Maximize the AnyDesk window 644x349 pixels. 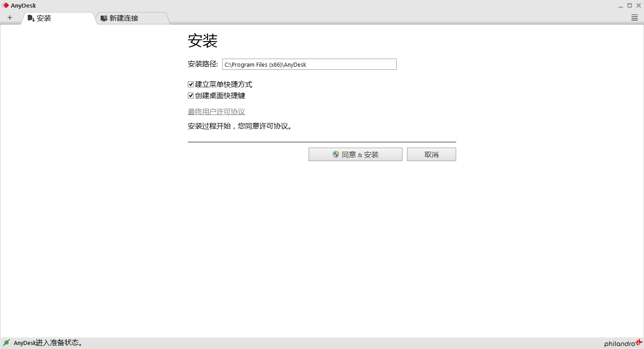pyautogui.click(x=629, y=5)
